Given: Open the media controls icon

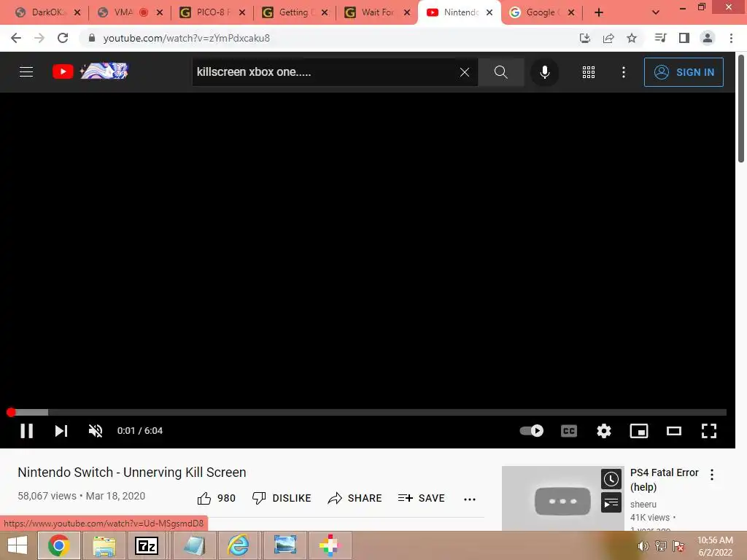Looking at the screenshot, I should [660, 38].
